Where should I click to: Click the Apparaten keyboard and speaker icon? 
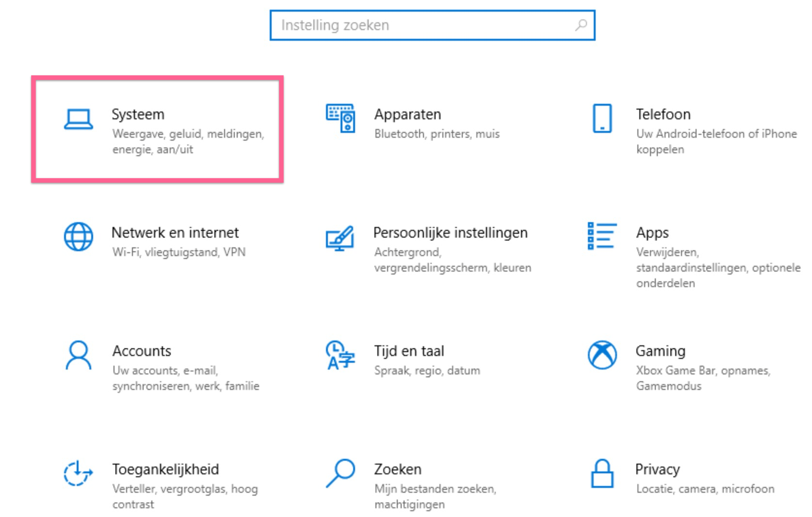pyautogui.click(x=340, y=118)
